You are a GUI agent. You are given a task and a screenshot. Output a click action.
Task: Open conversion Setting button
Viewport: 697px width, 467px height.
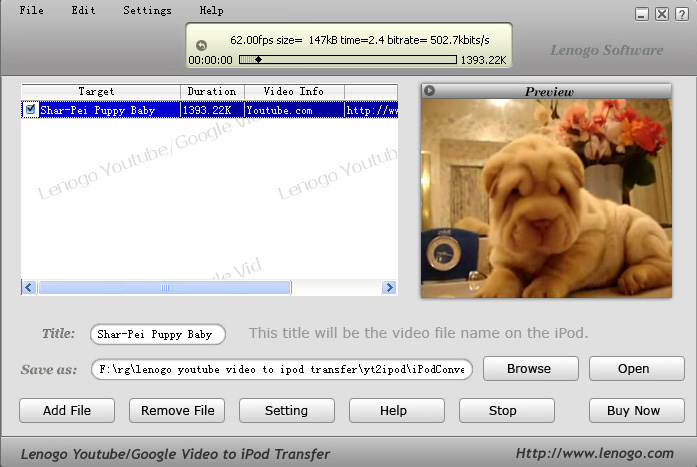[286, 410]
